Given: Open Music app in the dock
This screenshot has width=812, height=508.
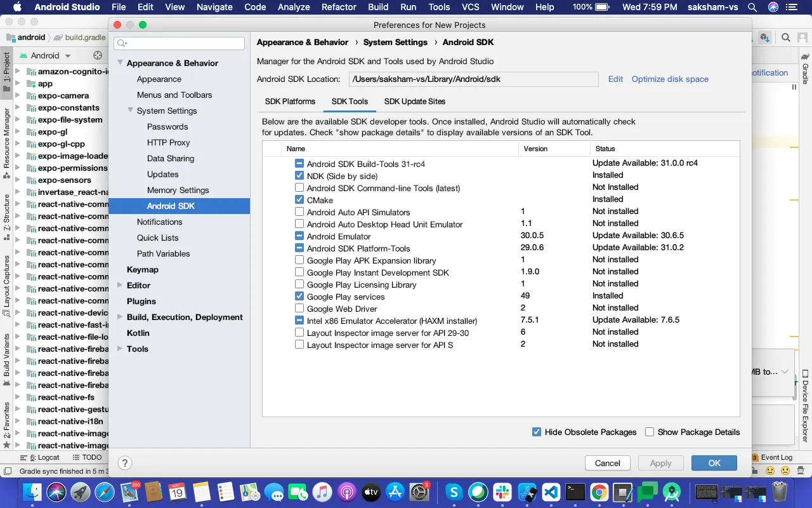Looking at the screenshot, I should (322, 492).
